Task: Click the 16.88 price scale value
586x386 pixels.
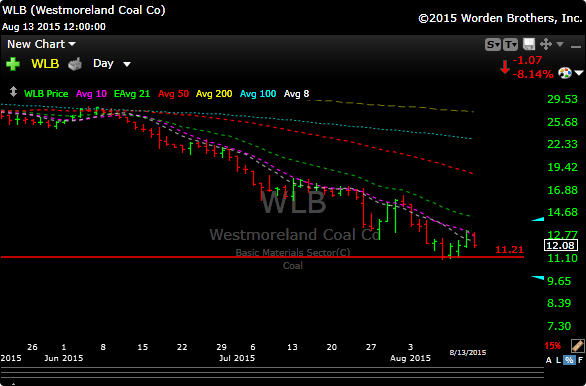Action: pos(562,190)
